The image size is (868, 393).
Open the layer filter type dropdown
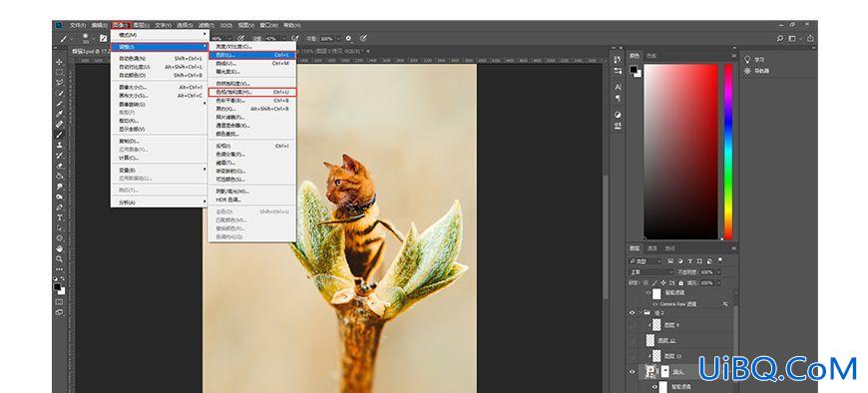pos(646,260)
